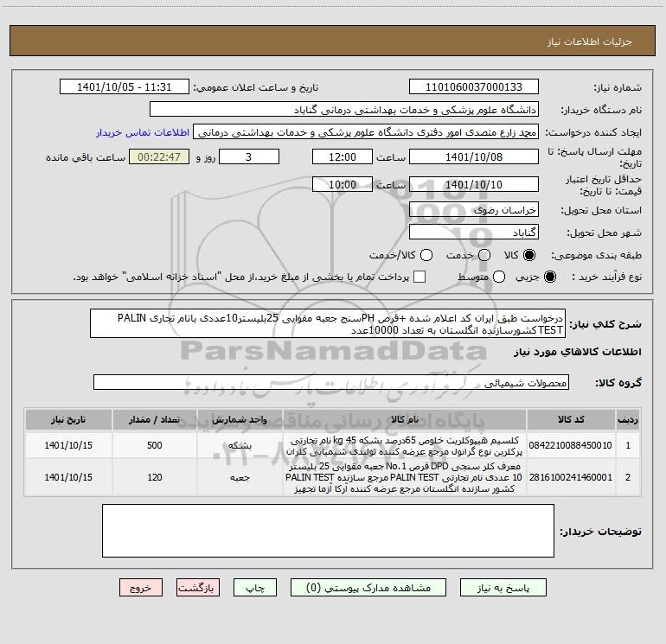
Task: Click the واحد شمارش column header
Action: click(x=240, y=419)
